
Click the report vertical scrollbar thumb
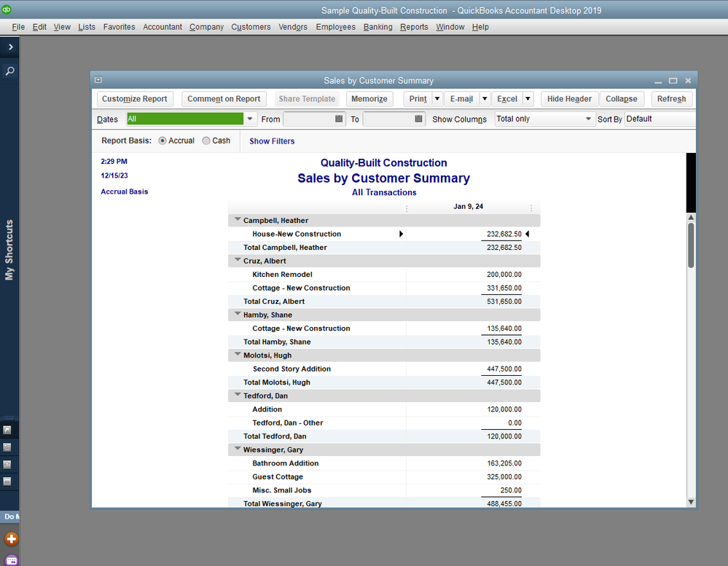691,245
